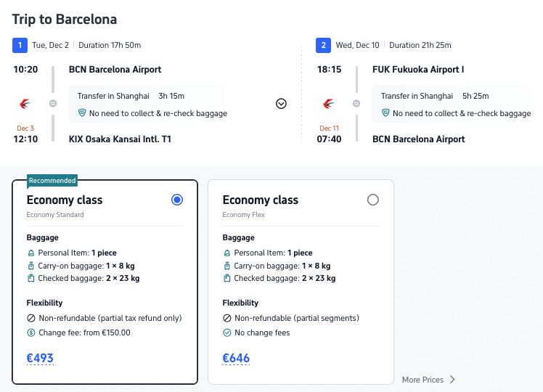This screenshot has height=392, width=543.
Task: Click the return Shanghai transfer stop icon
Action: 356,104
